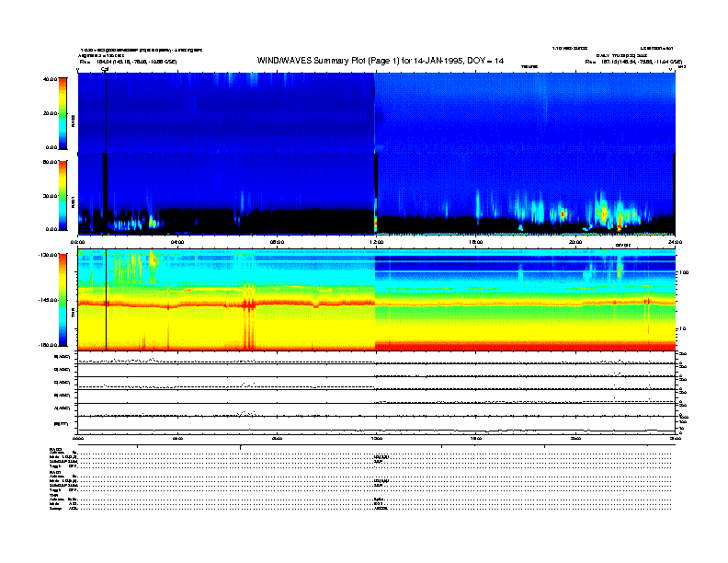This screenshot has height=563, width=728.
Task: Click the red TNR spikes near 07:00
Action: [x=249, y=304]
